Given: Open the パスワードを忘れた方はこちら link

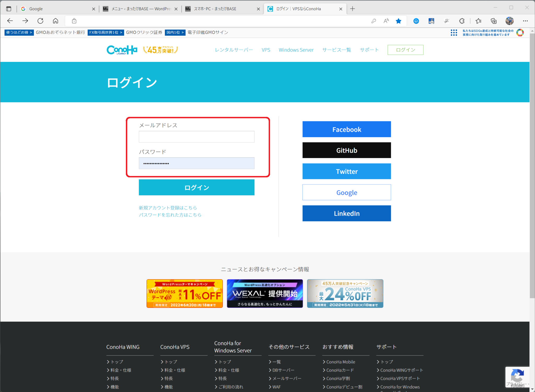Looking at the screenshot, I should pyautogui.click(x=170, y=215).
